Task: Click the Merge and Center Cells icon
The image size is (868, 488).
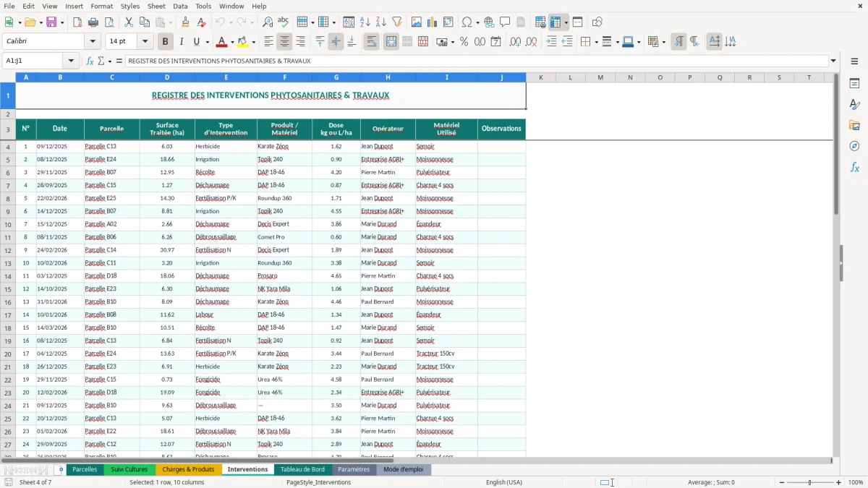Action: 391,42
